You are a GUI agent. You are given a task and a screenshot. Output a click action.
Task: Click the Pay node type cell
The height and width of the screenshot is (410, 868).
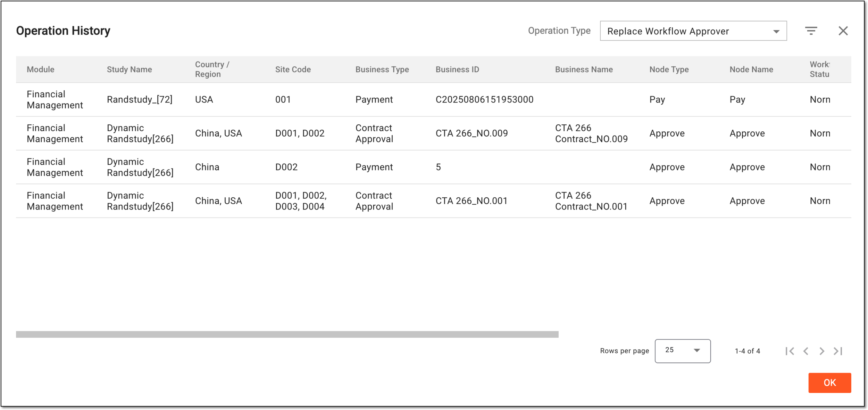(657, 100)
